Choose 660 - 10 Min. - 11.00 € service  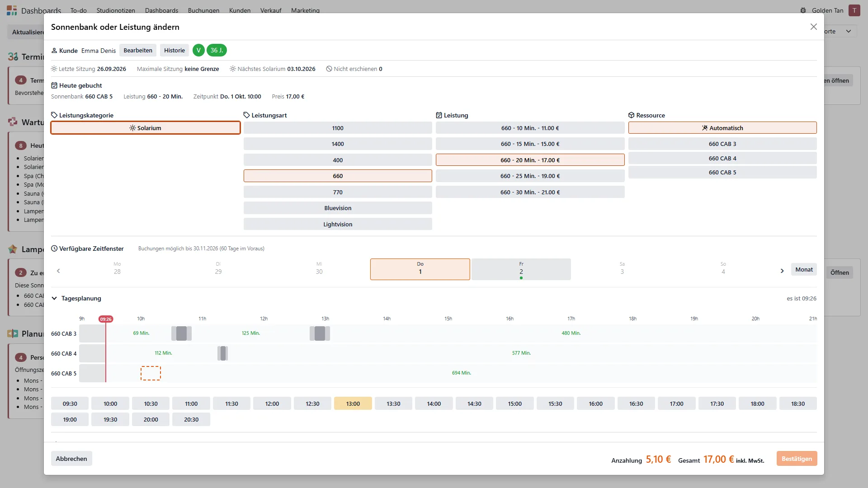[x=530, y=128]
